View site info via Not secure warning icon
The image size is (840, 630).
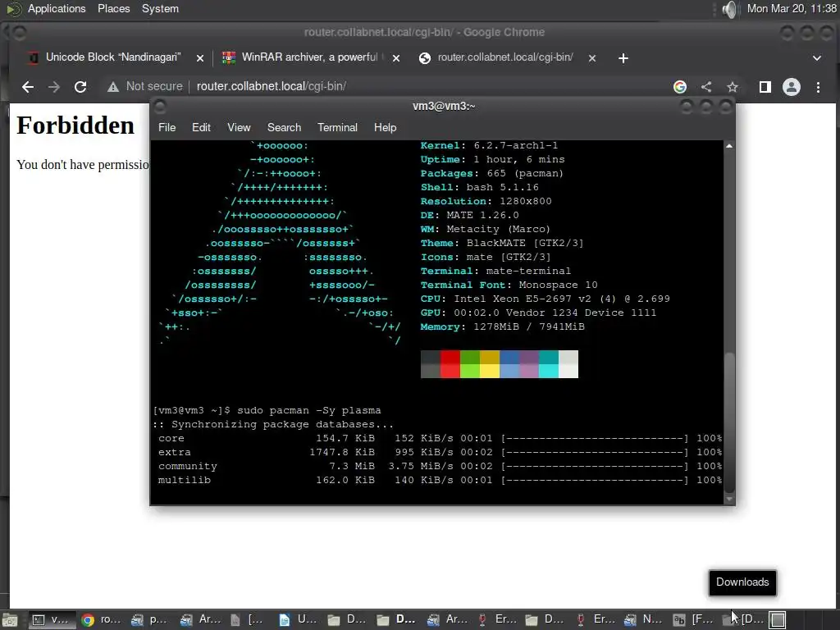112,87
